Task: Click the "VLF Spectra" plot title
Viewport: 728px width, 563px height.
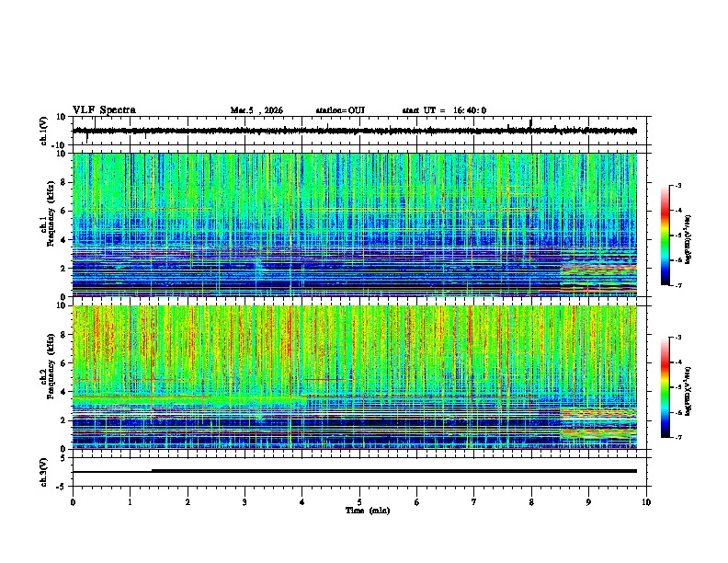Action: pos(104,110)
